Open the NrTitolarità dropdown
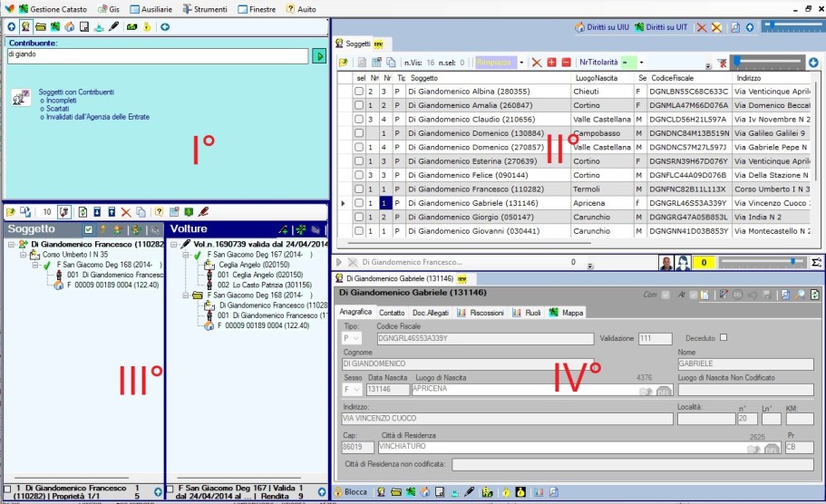 click(x=641, y=63)
